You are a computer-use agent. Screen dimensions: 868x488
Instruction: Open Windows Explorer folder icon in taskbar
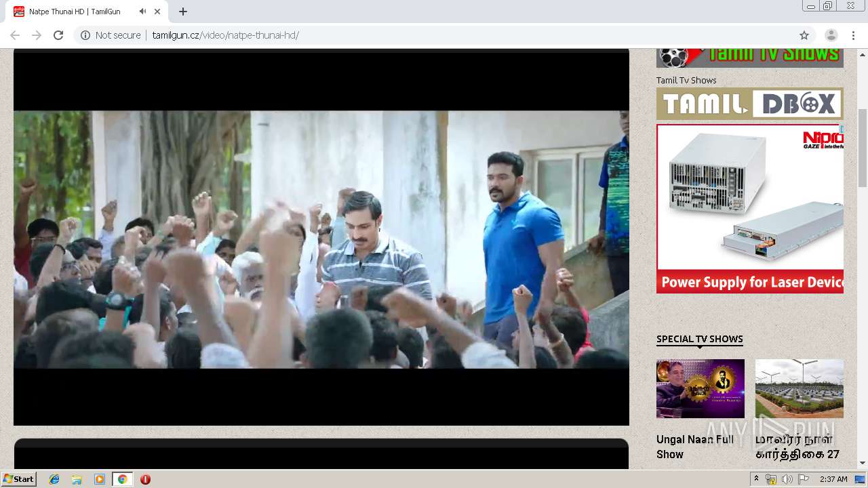point(77,479)
